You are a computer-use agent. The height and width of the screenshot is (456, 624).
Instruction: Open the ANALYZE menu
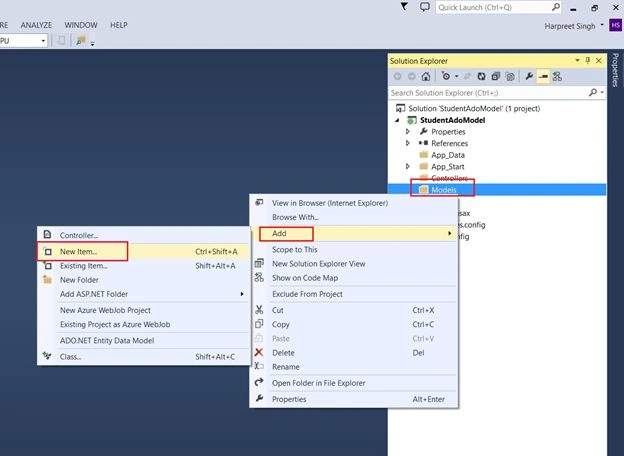click(x=36, y=25)
